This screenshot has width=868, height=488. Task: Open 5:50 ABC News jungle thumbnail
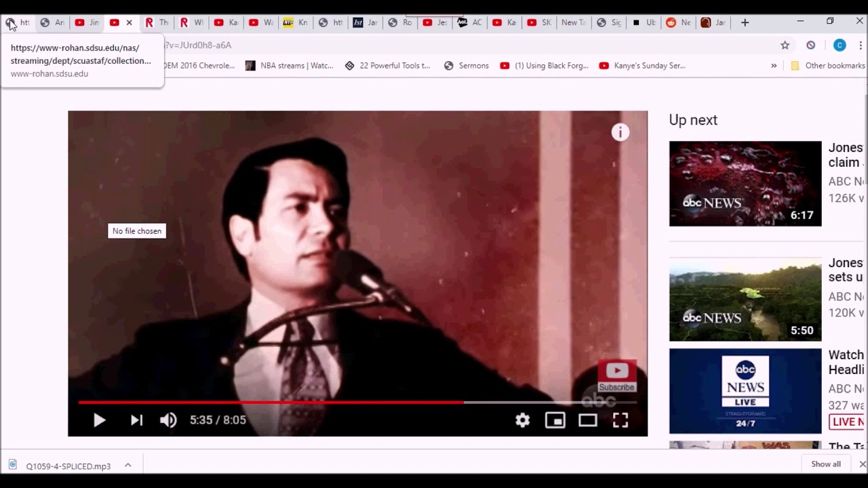pos(745,300)
